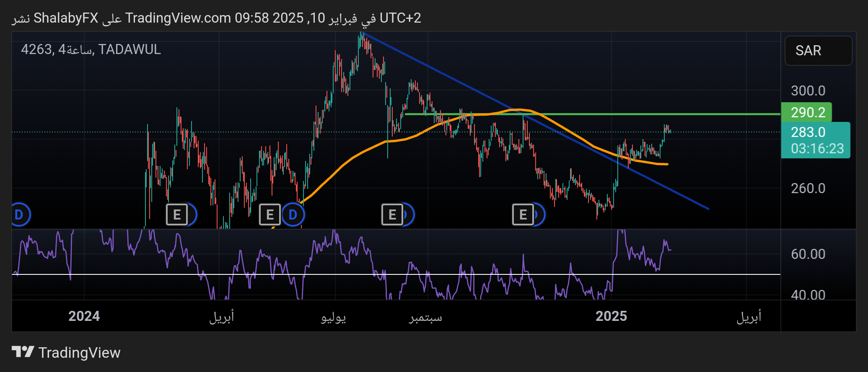
Task: Click the TradingView logo icon
Action: tap(23, 352)
